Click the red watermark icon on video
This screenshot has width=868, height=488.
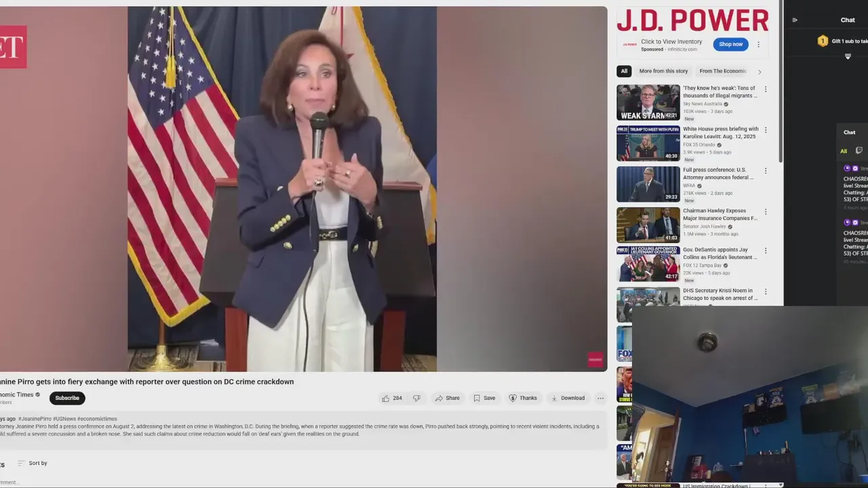(595, 360)
